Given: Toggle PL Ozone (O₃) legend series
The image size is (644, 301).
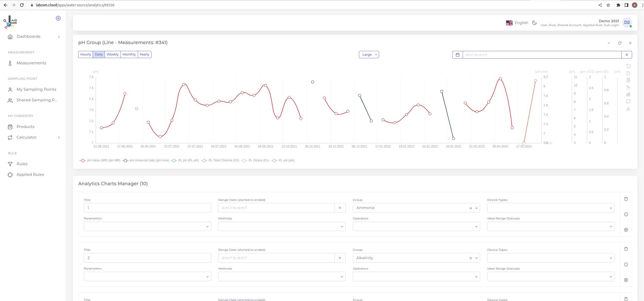Looking at the screenshot, I should click(255, 160).
